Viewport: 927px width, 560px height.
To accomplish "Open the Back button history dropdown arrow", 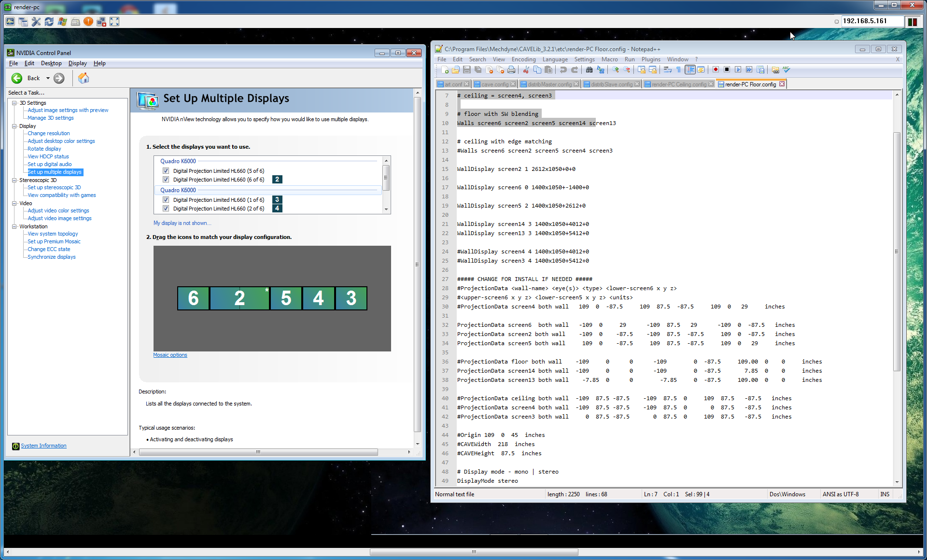I will [x=48, y=78].
